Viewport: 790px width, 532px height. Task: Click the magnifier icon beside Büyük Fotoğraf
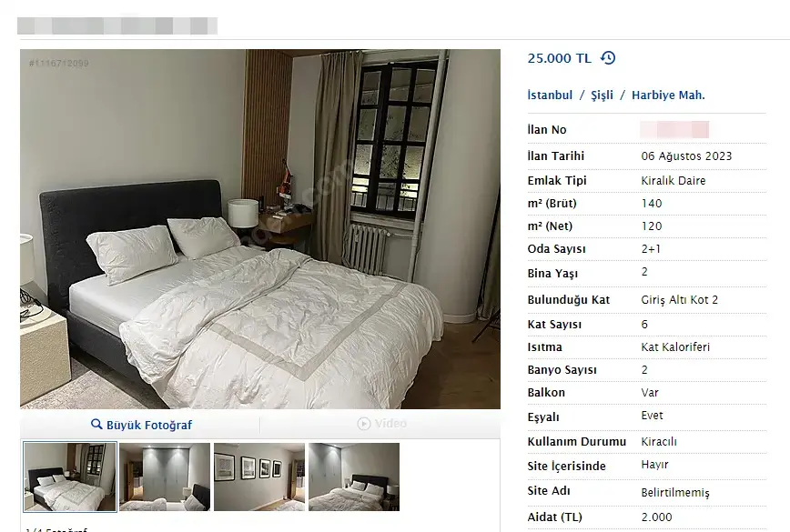pos(96,425)
